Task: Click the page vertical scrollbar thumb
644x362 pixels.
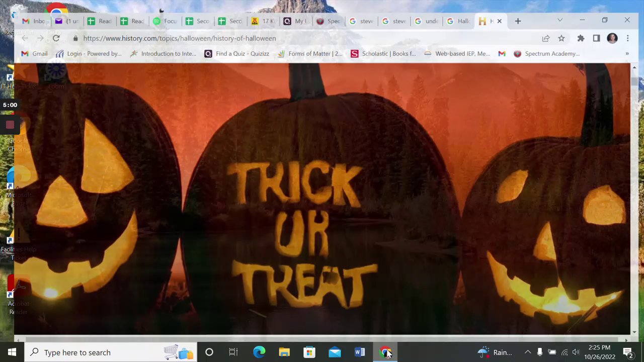Action: click(634, 80)
